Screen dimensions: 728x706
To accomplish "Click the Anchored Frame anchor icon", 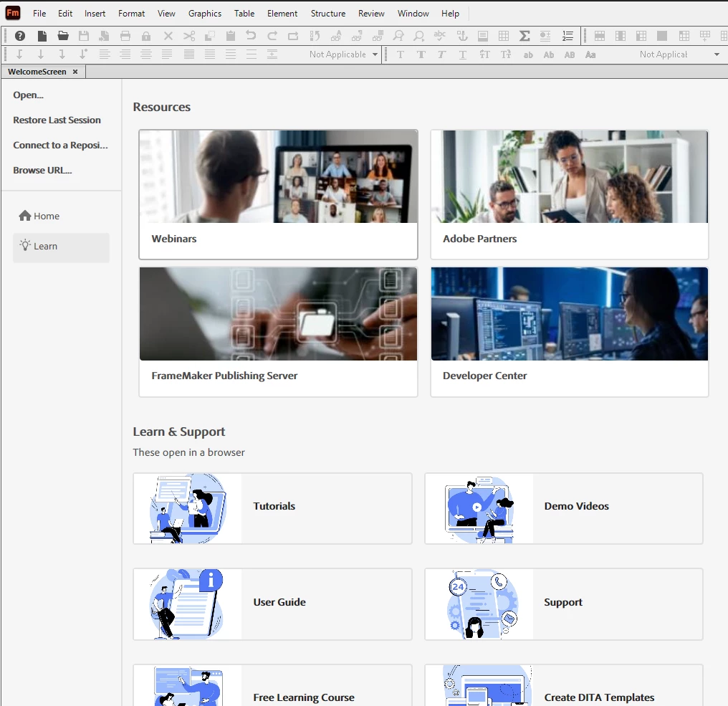I will click(x=462, y=36).
